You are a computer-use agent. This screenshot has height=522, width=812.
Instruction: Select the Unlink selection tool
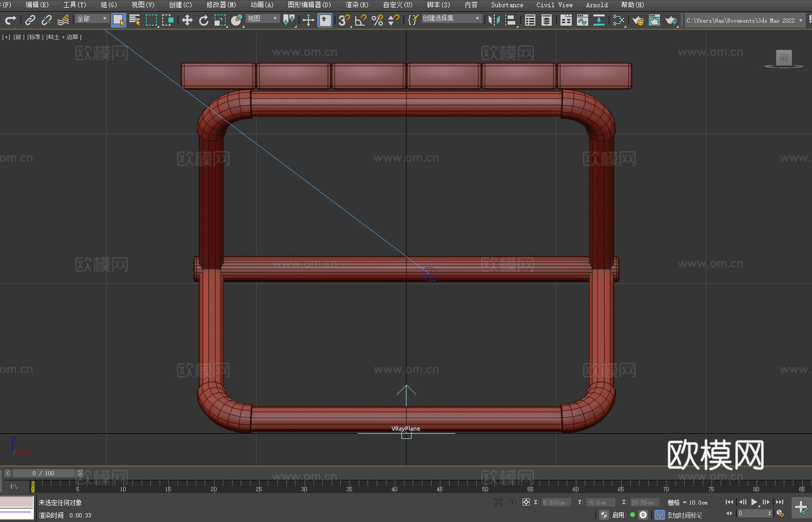coord(47,20)
